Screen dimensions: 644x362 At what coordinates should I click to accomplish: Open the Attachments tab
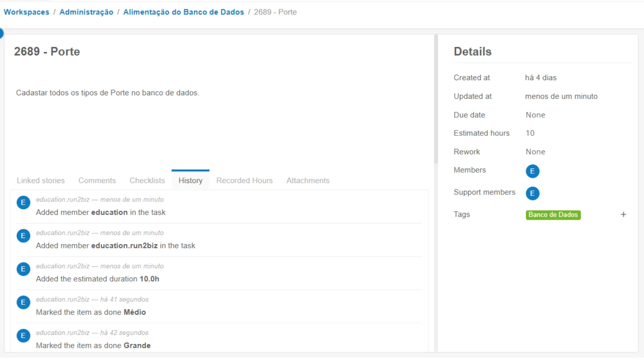[308, 180]
